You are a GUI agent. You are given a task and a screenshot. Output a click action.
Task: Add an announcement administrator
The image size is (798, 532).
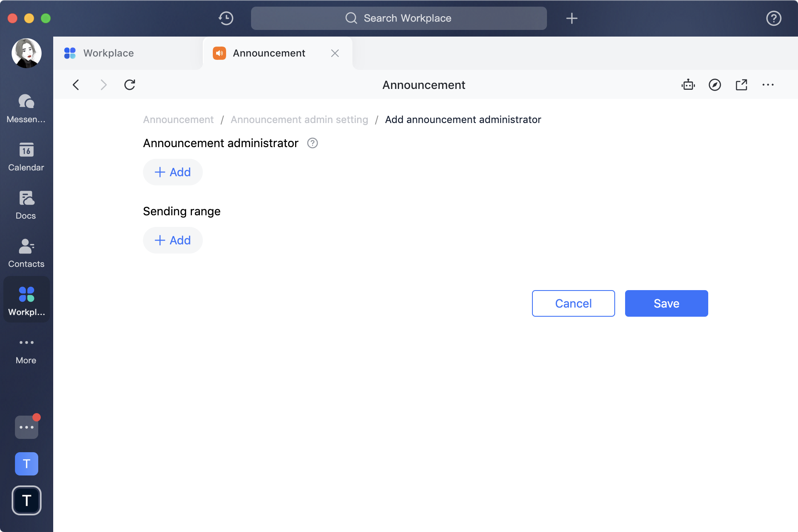(x=173, y=172)
